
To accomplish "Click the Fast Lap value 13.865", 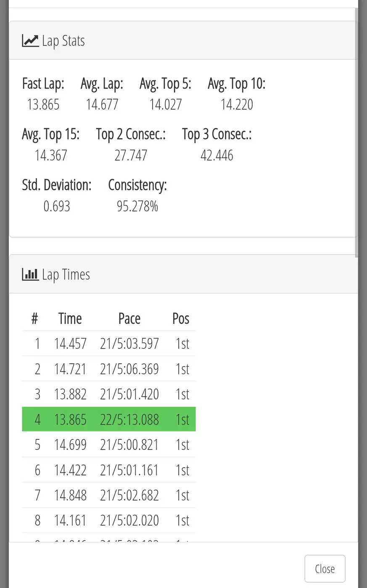I will [43, 105].
